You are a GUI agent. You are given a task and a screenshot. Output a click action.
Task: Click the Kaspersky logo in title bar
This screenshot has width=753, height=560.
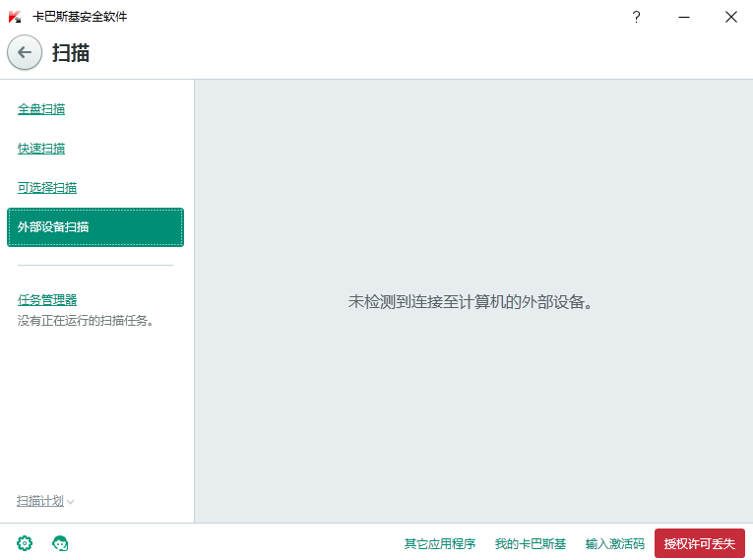point(15,17)
